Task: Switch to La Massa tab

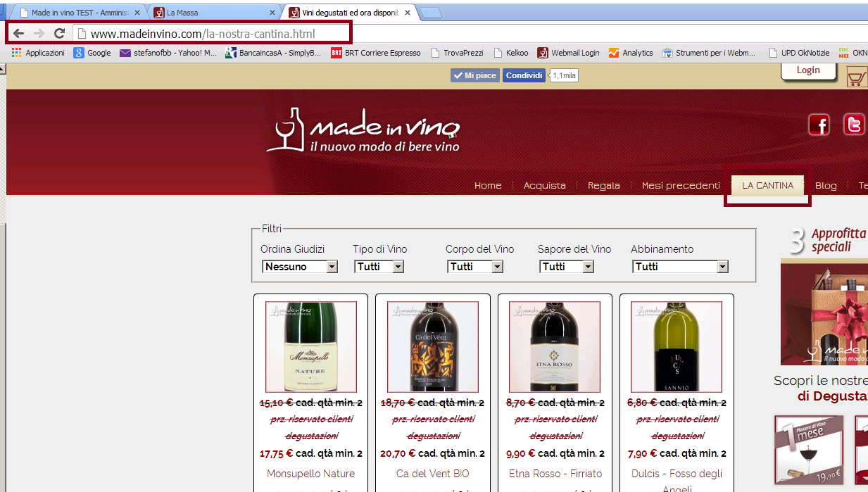Action: [214, 13]
